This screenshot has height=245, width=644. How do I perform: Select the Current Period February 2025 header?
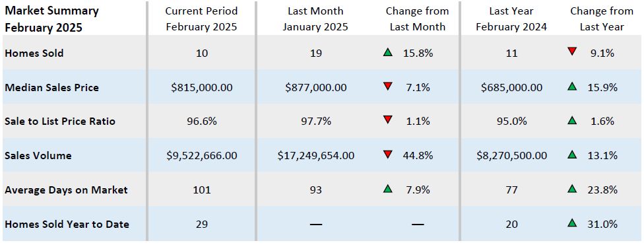coord(201,19)
